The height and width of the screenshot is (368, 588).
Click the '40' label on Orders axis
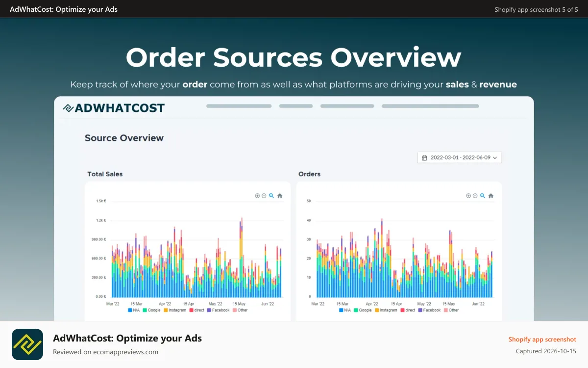[x=309, y=220]
